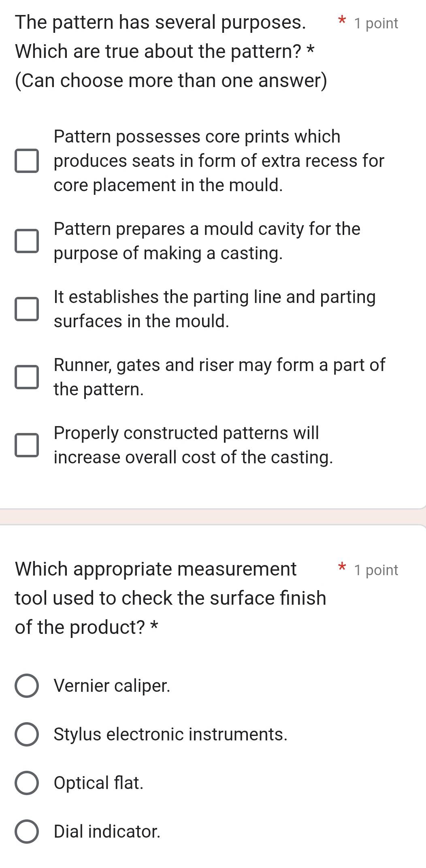The height and width of the screenshot is (868, 426).
Task: Click the text 'core placement in the mould.'
Action: pos(168,185)
